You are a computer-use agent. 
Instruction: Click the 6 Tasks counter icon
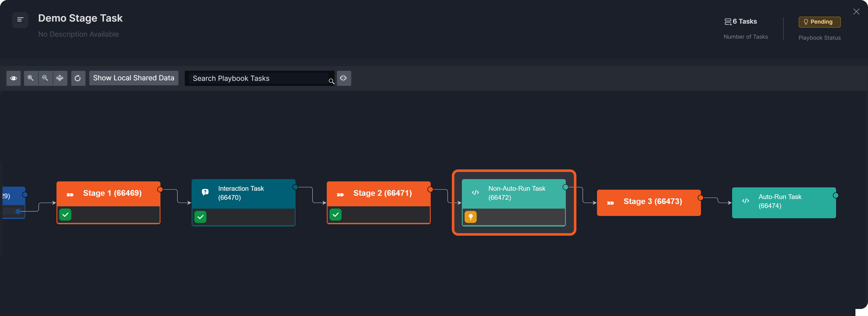[728, 22]
